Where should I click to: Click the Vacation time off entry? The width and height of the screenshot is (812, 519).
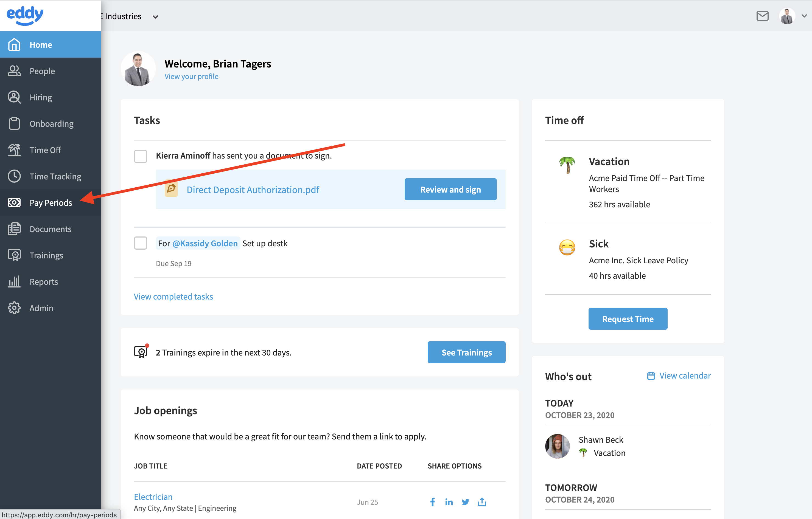coord(628,182)
